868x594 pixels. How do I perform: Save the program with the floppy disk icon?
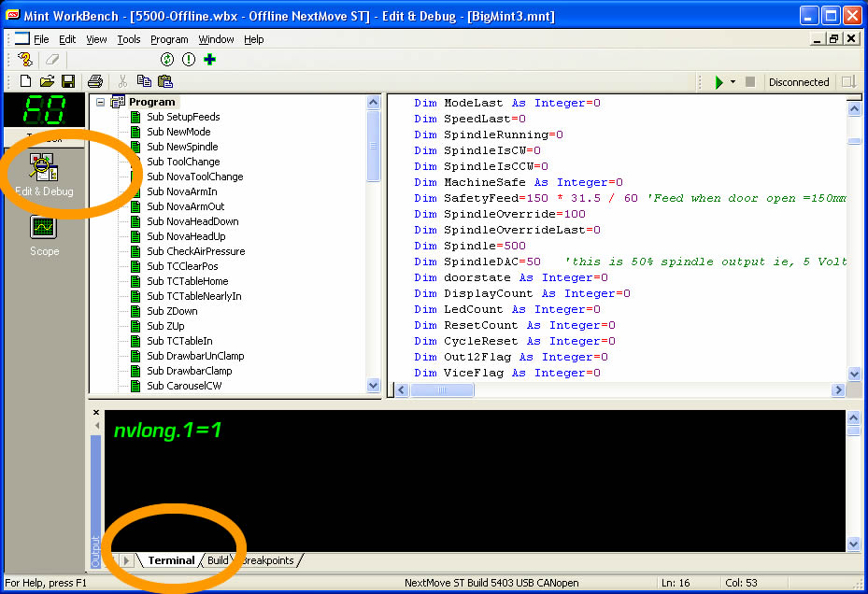click(x=68, y=81)
